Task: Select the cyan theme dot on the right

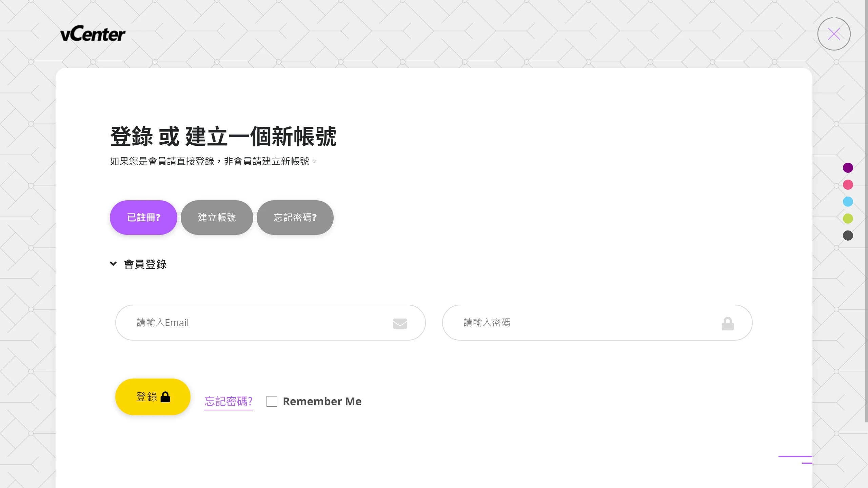Action: 848,202
